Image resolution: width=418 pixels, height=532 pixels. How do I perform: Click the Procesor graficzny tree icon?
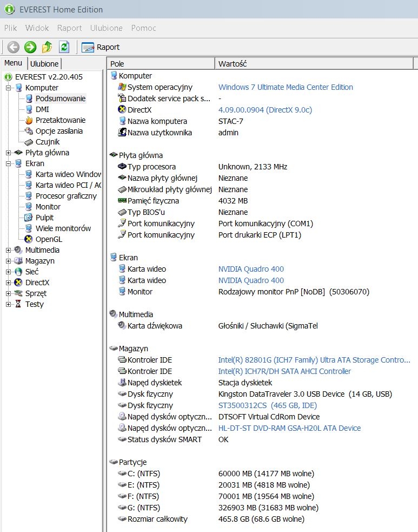pos(29,196)
